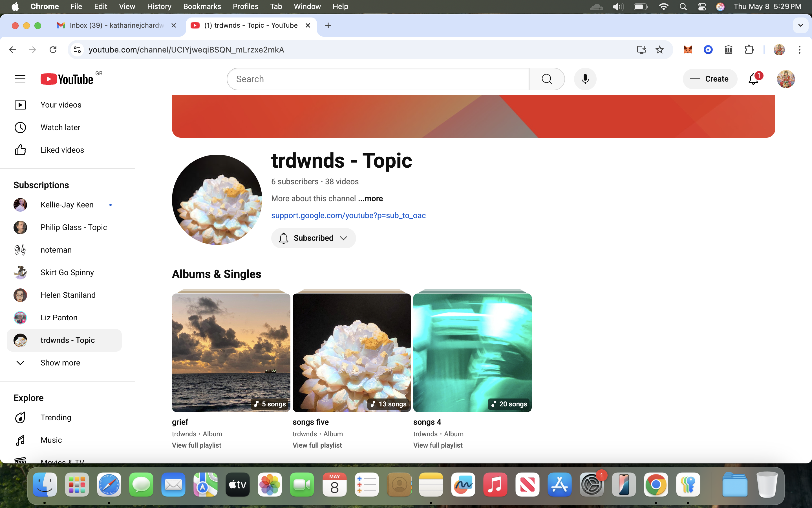Open Helen Staniland subscription
Screen dimensions: 812x508
tap(64, 295)
